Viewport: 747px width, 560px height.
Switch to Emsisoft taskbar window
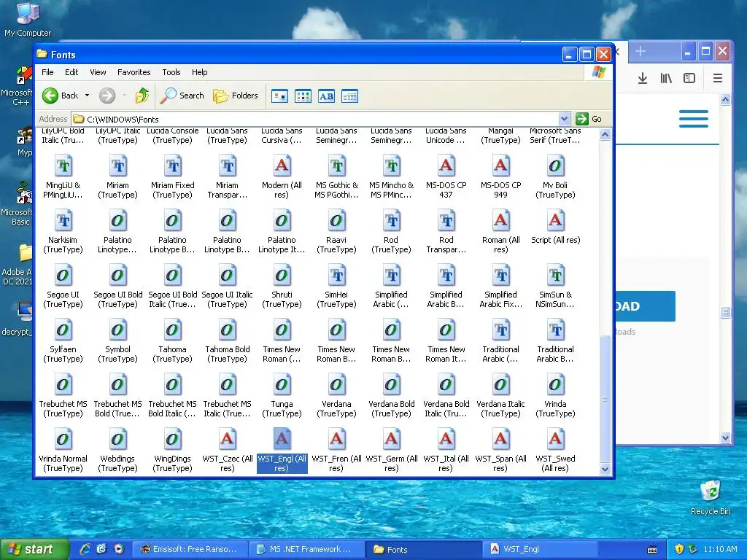point(190,549)
